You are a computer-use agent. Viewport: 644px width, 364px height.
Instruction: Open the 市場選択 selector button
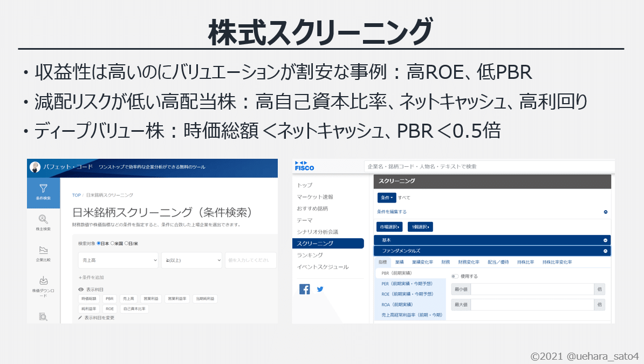(x=389, y=227)
